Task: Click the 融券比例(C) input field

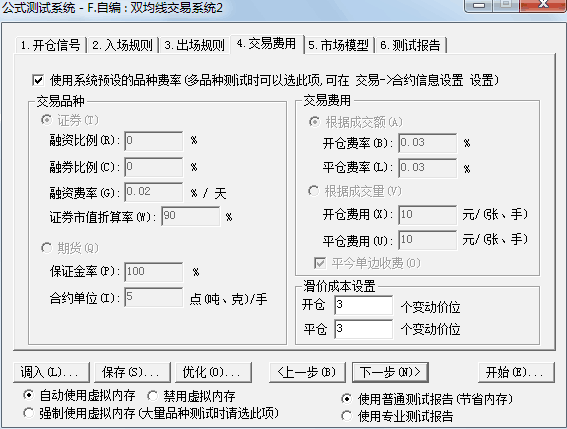Action: 154,167
